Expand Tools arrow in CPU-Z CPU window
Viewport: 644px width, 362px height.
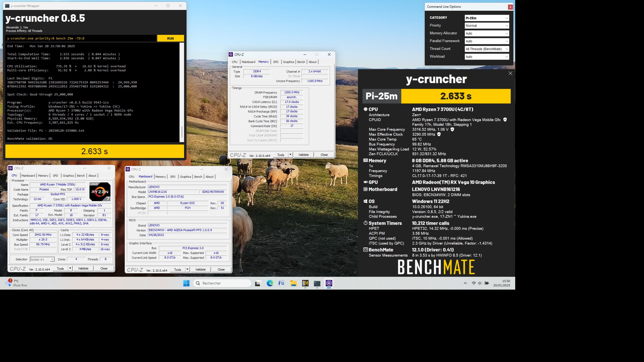(x=70, y=268)
